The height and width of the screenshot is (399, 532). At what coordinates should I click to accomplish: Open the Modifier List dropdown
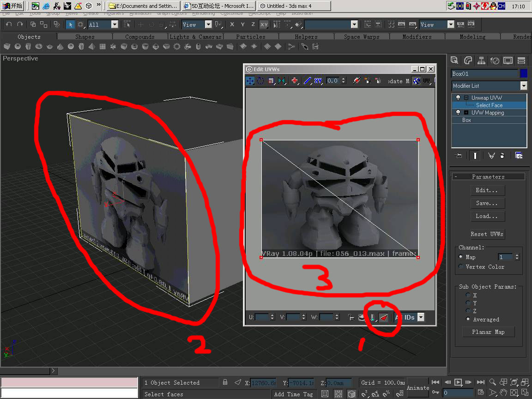point(524,86)
